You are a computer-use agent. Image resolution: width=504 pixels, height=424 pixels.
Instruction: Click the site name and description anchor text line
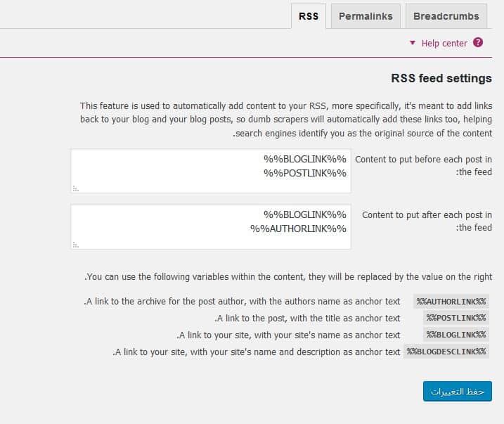[x=256, y=352]
